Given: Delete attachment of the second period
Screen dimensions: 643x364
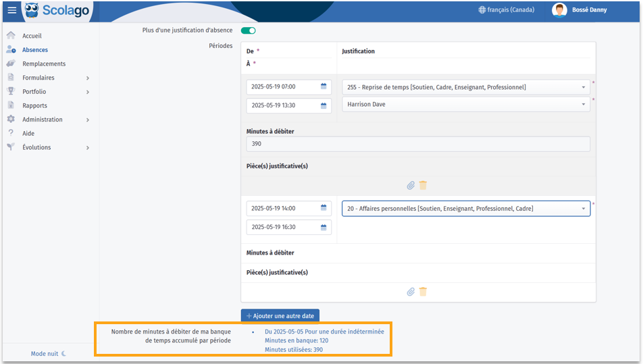Looking at the screenshot, I should pos(423,292).
